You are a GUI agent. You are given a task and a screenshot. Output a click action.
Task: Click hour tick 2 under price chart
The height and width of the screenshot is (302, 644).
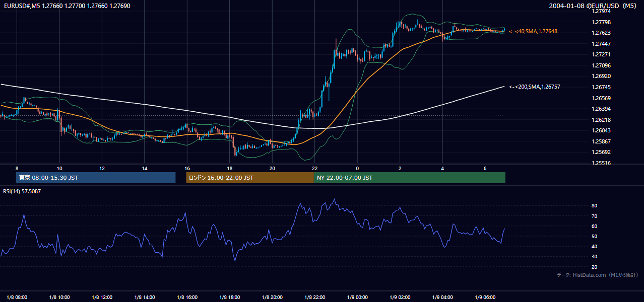400,168
